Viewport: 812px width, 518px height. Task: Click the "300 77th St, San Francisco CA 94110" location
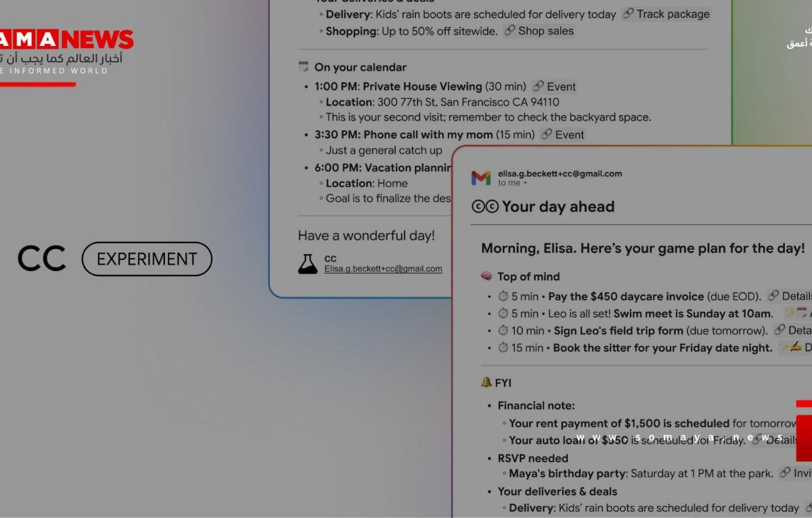[467, 102]
